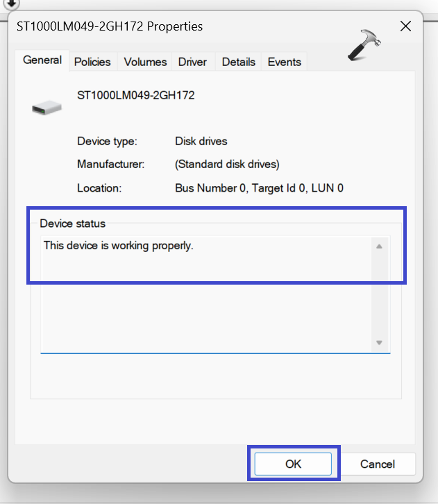
Task: Click the 'Location:' label
Action: [99, 188]
